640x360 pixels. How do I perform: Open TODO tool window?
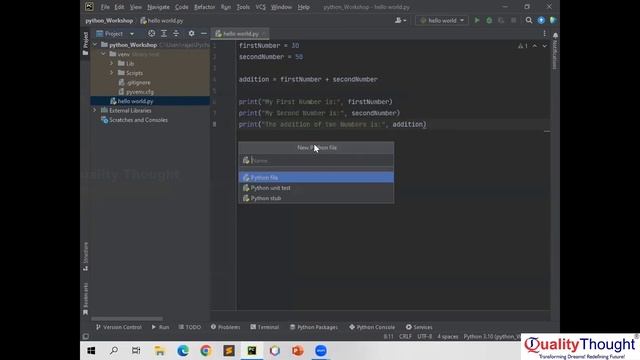coord(190,327)
